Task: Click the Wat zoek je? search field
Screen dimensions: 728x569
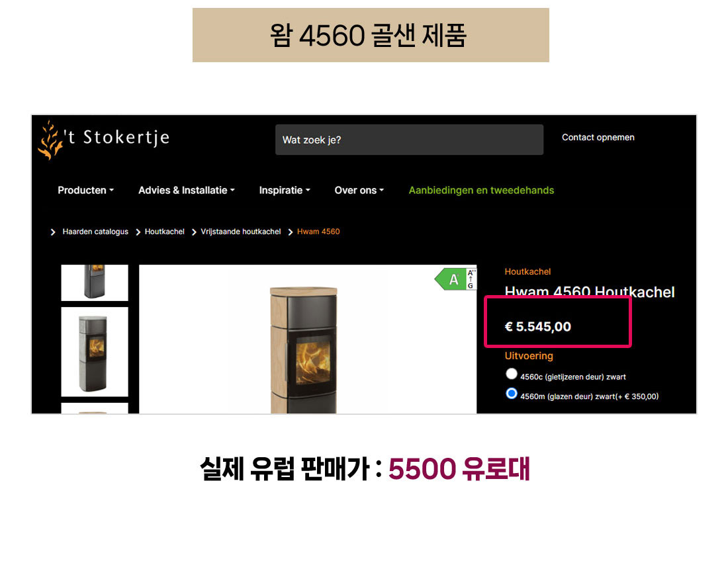Action: 409,140
